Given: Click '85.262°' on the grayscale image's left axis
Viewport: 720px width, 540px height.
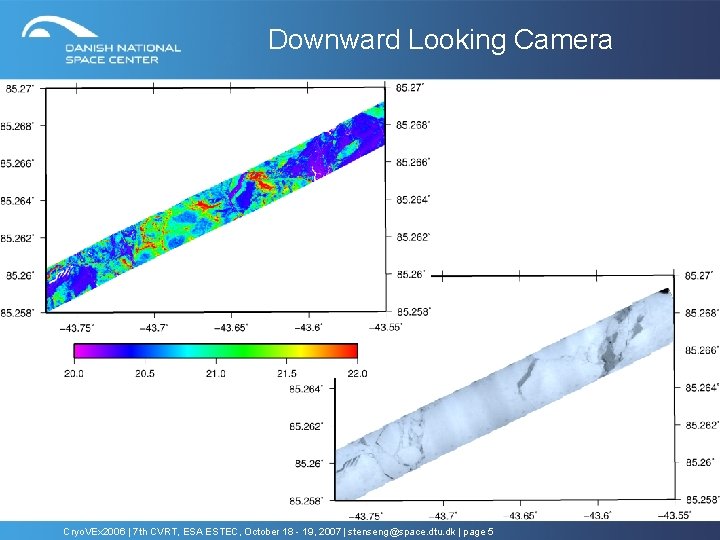Looking at the screenshot, I should click(x=306, y=427).
